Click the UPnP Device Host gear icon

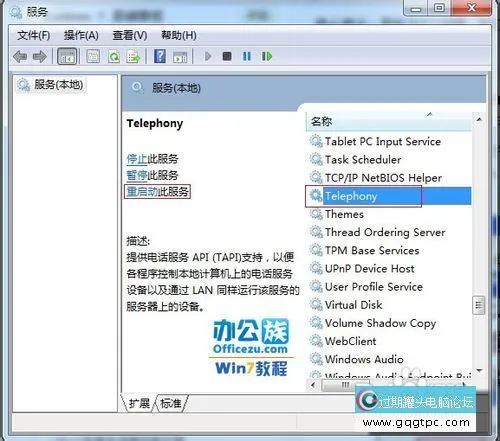click(x=316, y=268)
